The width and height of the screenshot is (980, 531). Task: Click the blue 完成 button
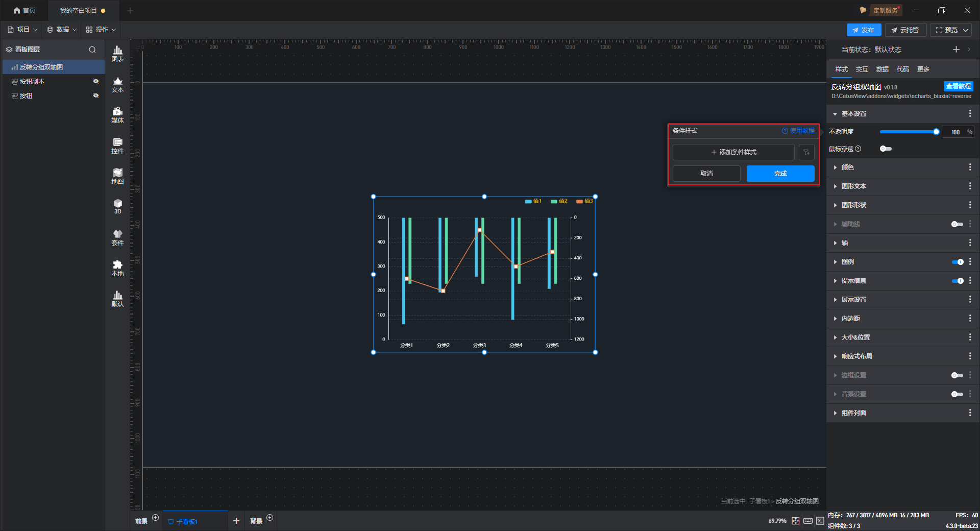780,174
